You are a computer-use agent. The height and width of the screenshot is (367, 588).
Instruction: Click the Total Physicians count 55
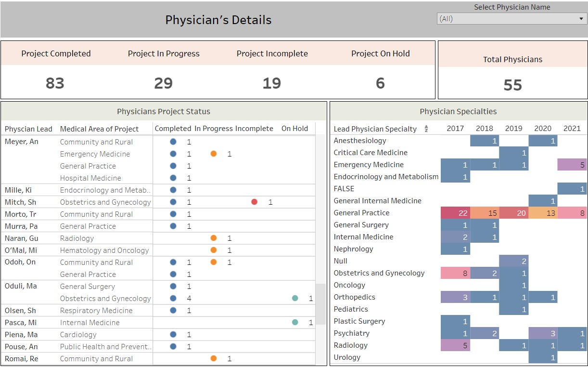click(512, 85)
